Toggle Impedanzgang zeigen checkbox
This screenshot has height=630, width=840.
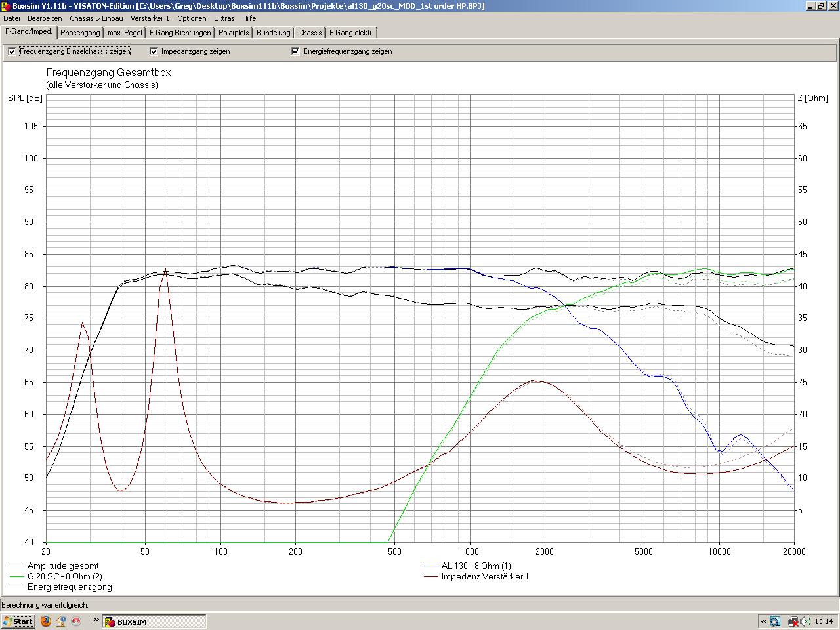coord(154,51)
